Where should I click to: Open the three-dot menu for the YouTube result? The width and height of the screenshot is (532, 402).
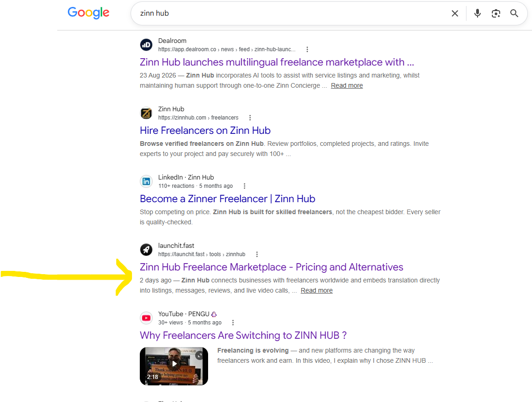click(233, 323)
